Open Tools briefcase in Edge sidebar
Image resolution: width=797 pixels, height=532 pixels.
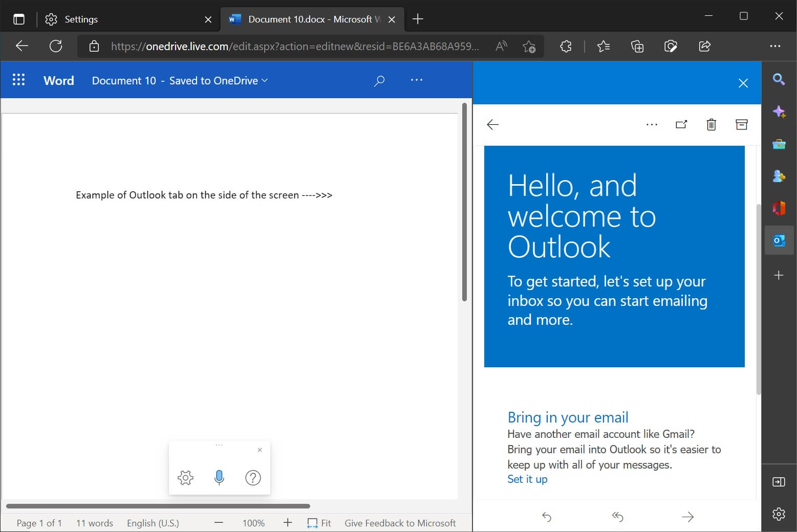[779, 144]
